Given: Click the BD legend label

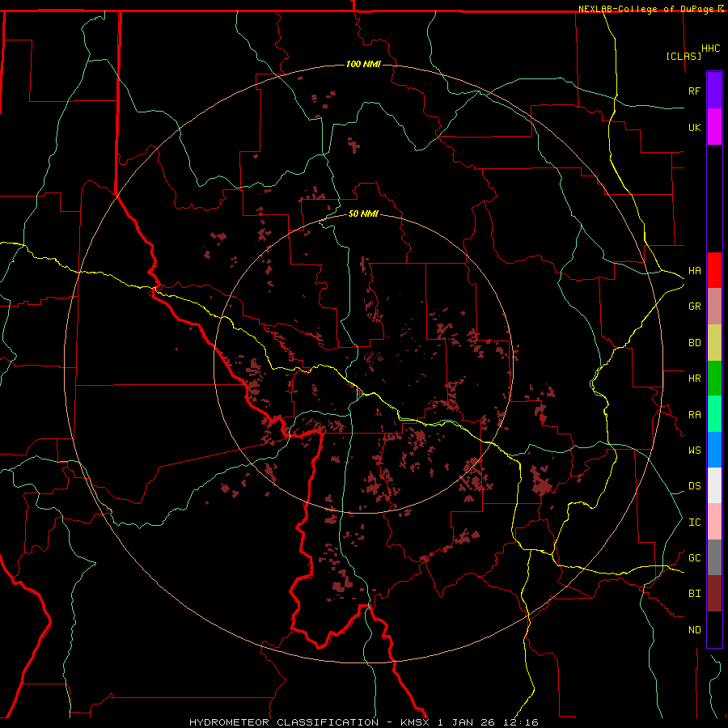Looking at the screenshot, I should [x=694, y=343].
